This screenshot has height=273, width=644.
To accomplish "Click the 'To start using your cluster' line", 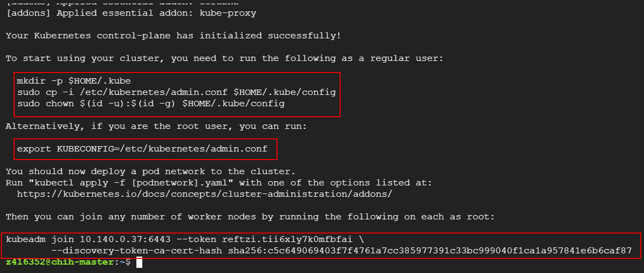I will click(224, 58).
